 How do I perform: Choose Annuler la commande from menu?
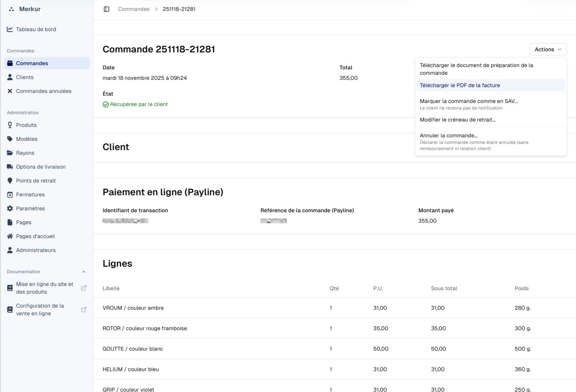pos(448,135)
